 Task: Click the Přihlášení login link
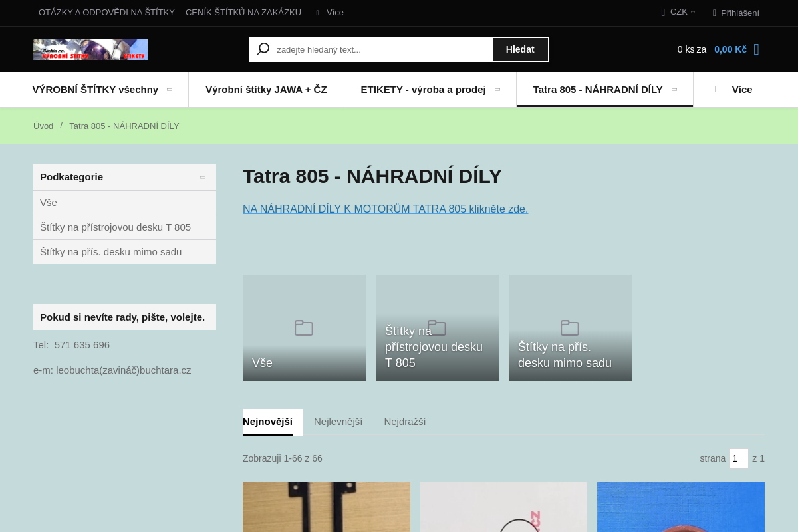click(x=735, y=13)
